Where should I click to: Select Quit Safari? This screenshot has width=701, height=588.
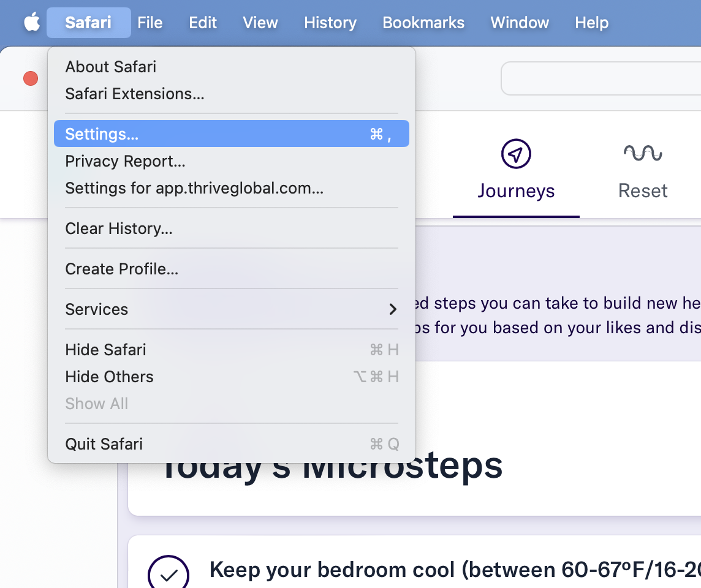click(x=232, y=443)
